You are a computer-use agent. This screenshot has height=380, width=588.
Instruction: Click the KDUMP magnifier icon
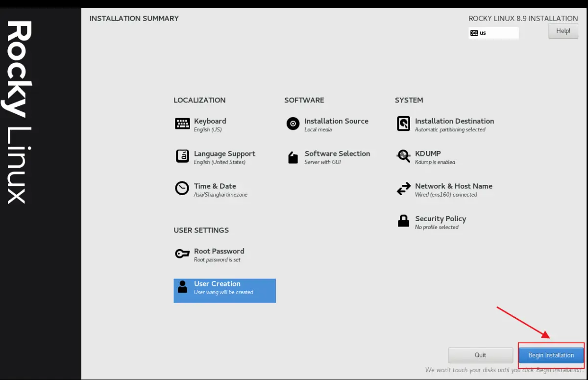(x=403, y=156)
